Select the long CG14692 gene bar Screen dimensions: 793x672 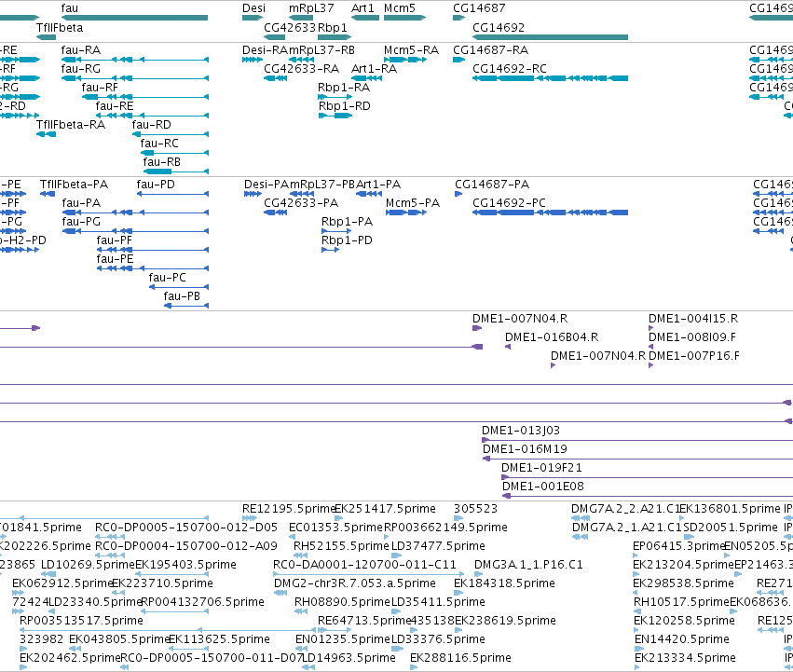[550, 37]
